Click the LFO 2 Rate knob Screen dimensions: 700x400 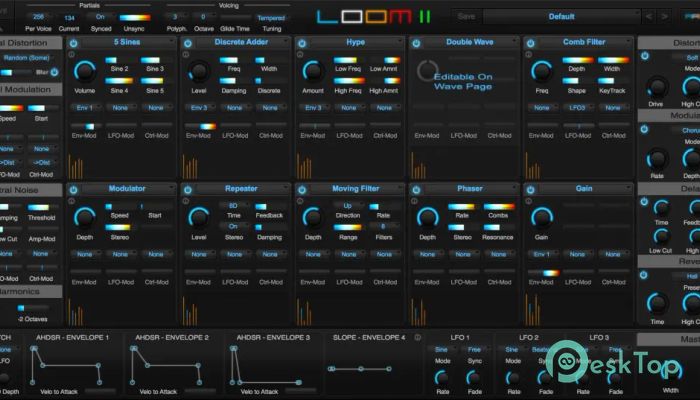[x=513, y=378]
